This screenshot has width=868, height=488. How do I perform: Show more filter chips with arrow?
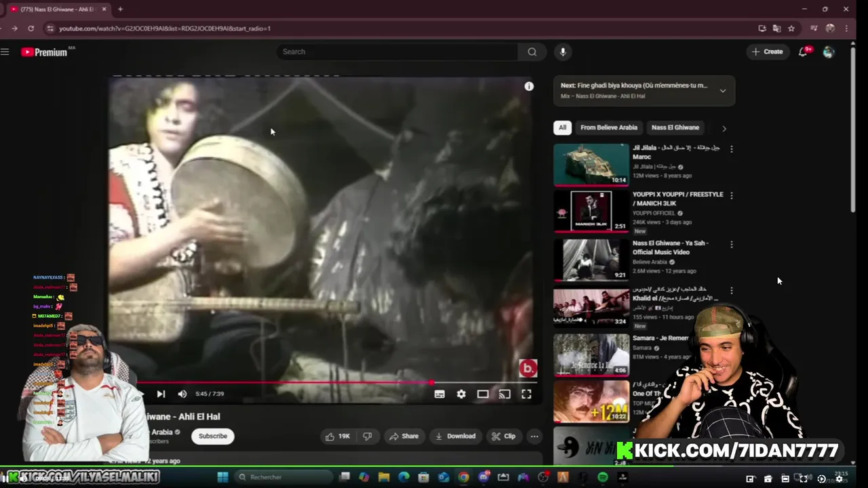tap(724, 128)
